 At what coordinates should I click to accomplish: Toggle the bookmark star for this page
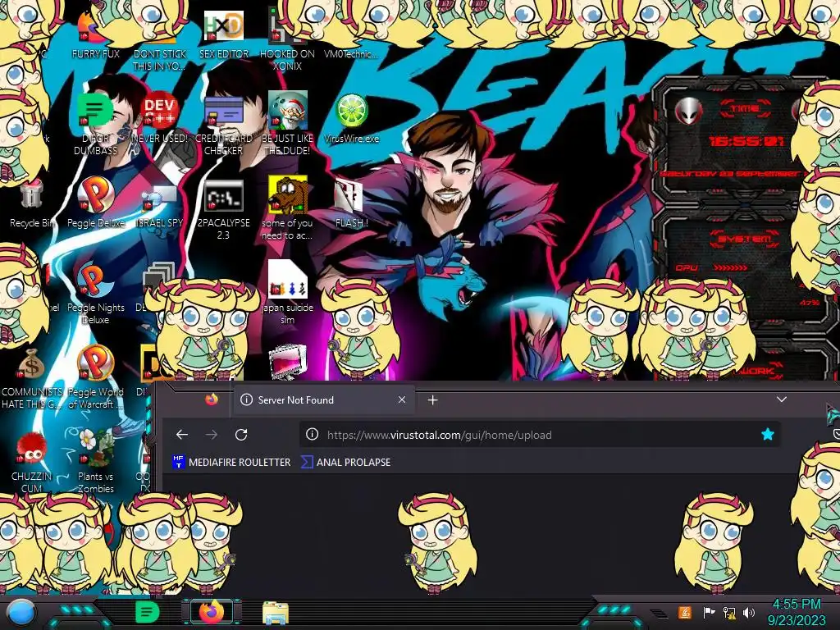pyautogui.click(x=768, y=435)
